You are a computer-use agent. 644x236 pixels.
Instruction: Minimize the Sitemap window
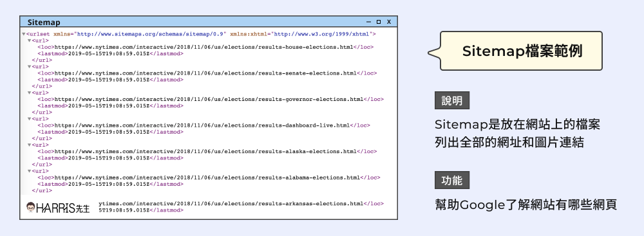368,22
